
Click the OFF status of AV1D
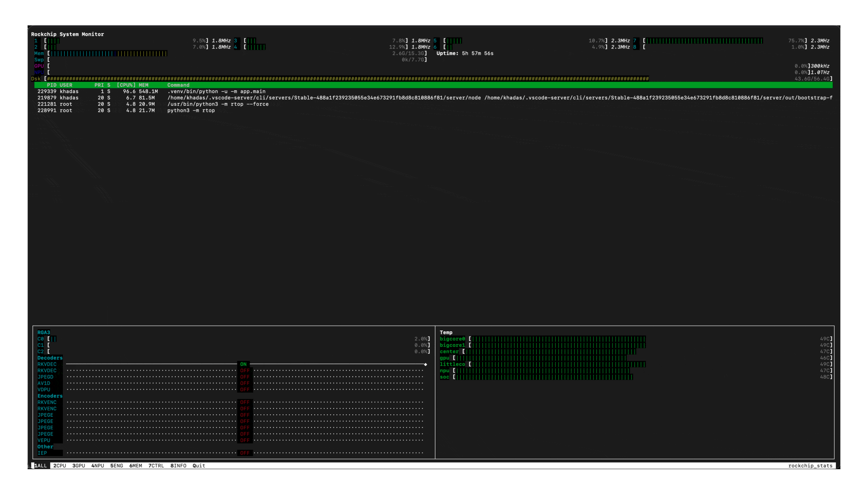click(x=245, y=383)
